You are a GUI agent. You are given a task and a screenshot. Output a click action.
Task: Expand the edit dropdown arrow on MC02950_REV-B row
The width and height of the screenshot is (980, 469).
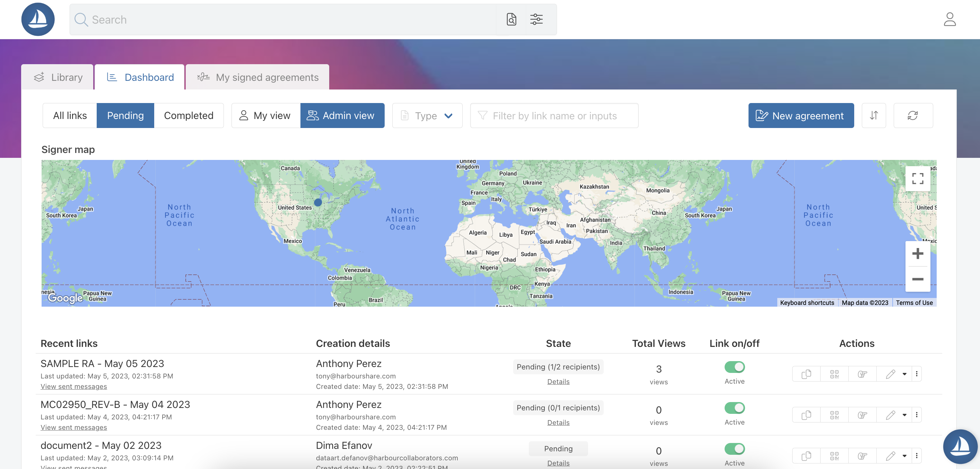pyautogui.click(x=905, y=415)
